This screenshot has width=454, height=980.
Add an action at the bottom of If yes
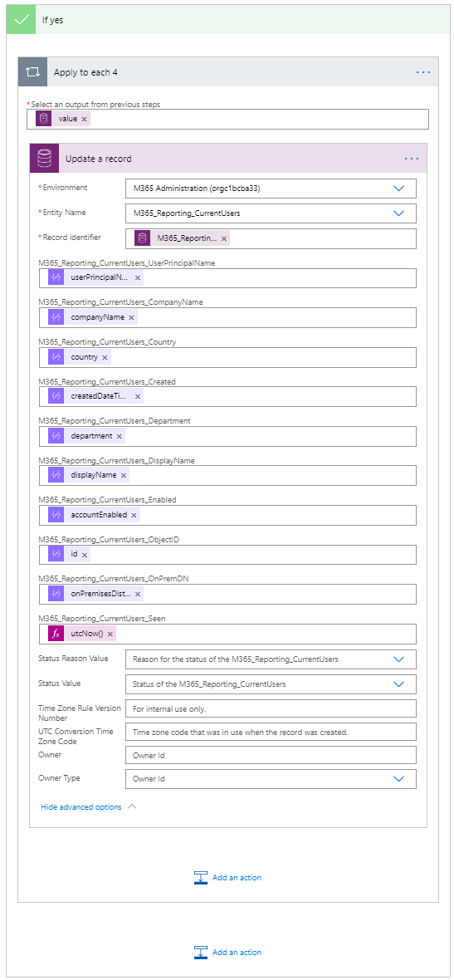click(x=227, y=953)
